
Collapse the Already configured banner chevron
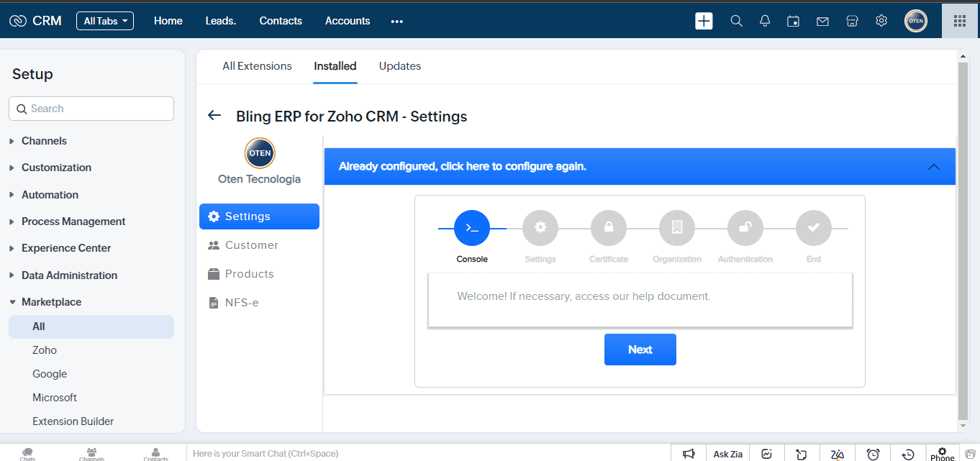click(x=933, y=167)
